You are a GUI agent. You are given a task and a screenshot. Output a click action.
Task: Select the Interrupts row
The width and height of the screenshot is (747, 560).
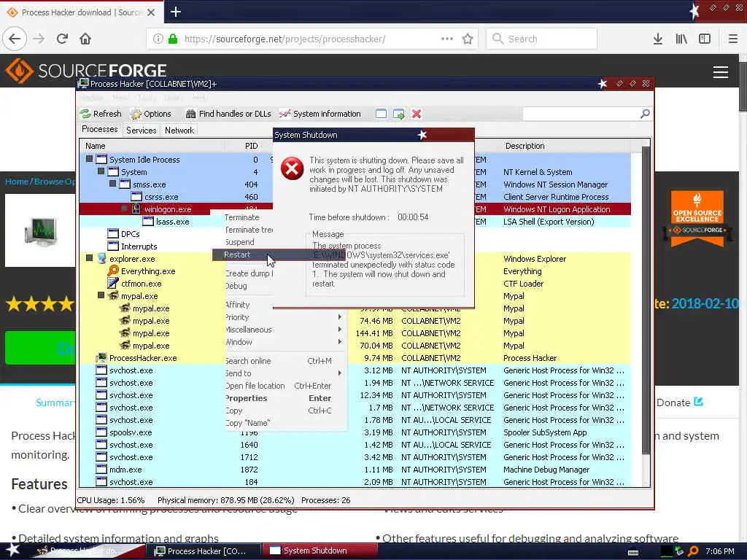coord(355,246)
